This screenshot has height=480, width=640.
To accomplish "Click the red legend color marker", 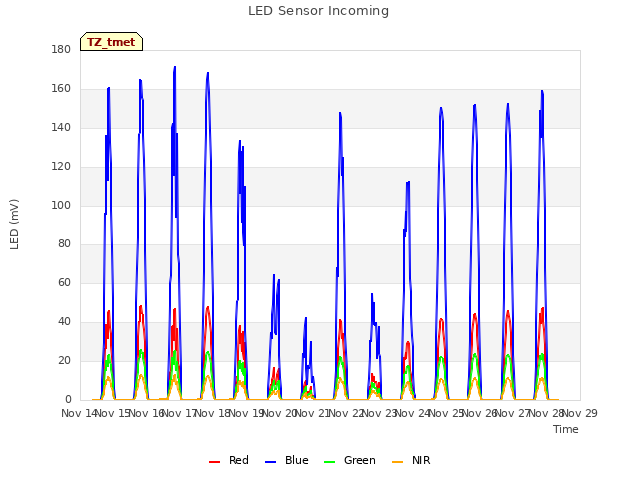I will [x=214, y=462].
